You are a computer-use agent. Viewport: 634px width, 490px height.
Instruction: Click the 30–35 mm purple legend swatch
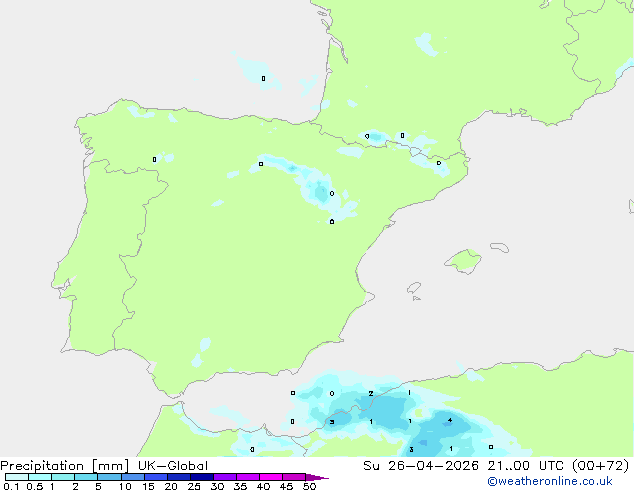[x=224, y=477]
